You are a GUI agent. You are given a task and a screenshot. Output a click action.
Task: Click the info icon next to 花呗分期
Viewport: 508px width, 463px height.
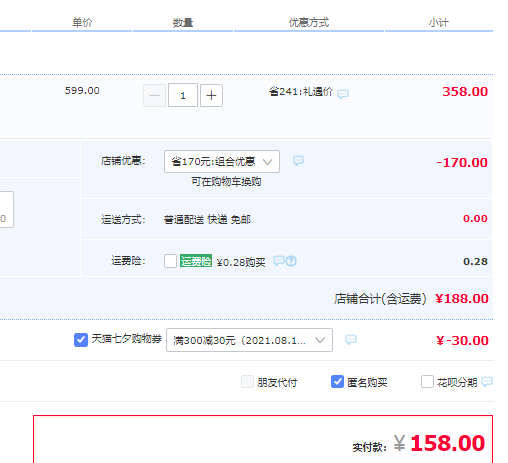pos(487,381)
